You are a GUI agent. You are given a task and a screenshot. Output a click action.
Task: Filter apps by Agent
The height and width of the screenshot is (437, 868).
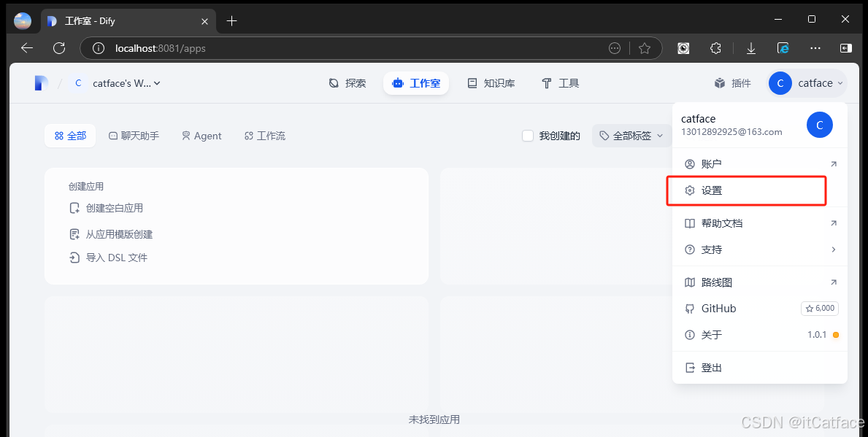201,136
